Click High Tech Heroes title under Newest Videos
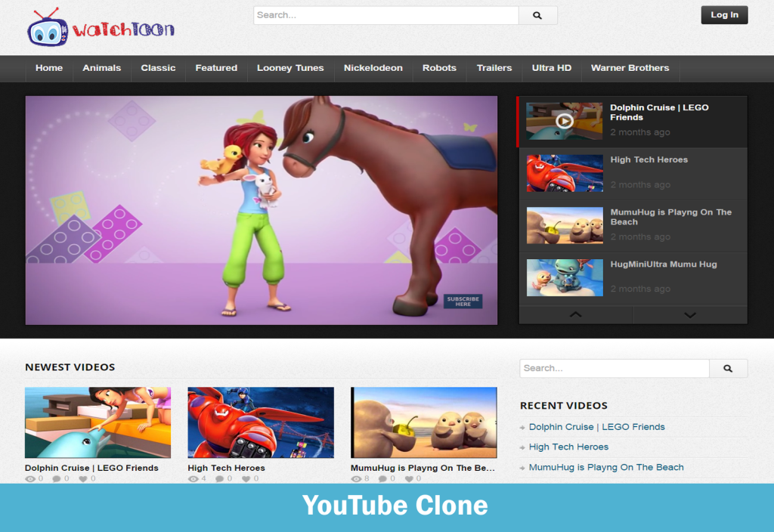Image resolution: width=774 pixels, height=532 pixels. pyautogui.click(x=226, y=468)
